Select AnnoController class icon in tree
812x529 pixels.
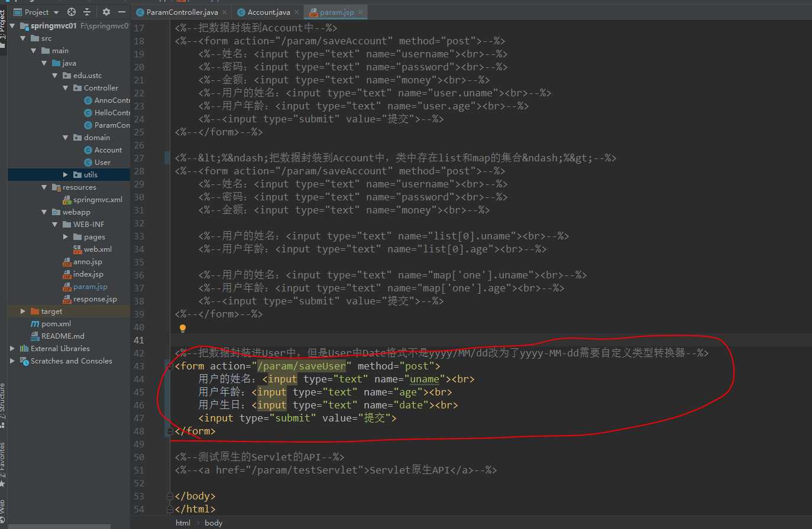point(88,100)
